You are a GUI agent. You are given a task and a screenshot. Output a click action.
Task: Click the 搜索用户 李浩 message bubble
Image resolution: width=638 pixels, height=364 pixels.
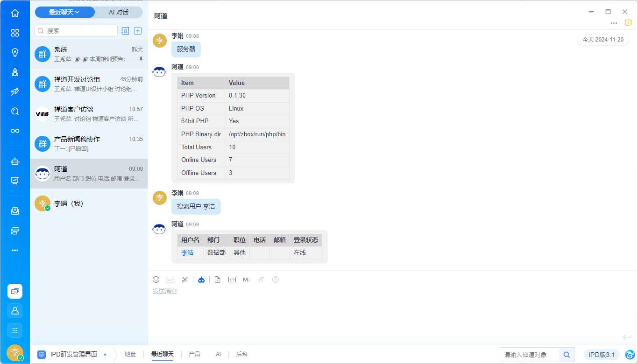(x=196, y=206)
